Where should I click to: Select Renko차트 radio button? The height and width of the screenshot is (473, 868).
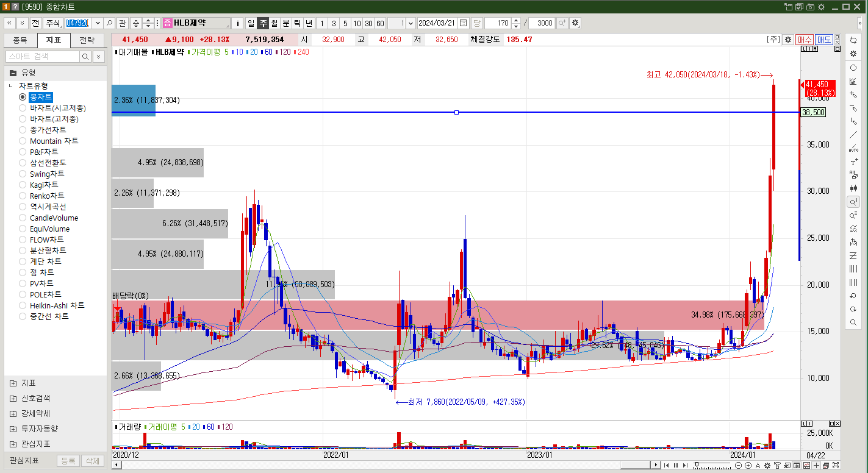click(x=23, y=196)
